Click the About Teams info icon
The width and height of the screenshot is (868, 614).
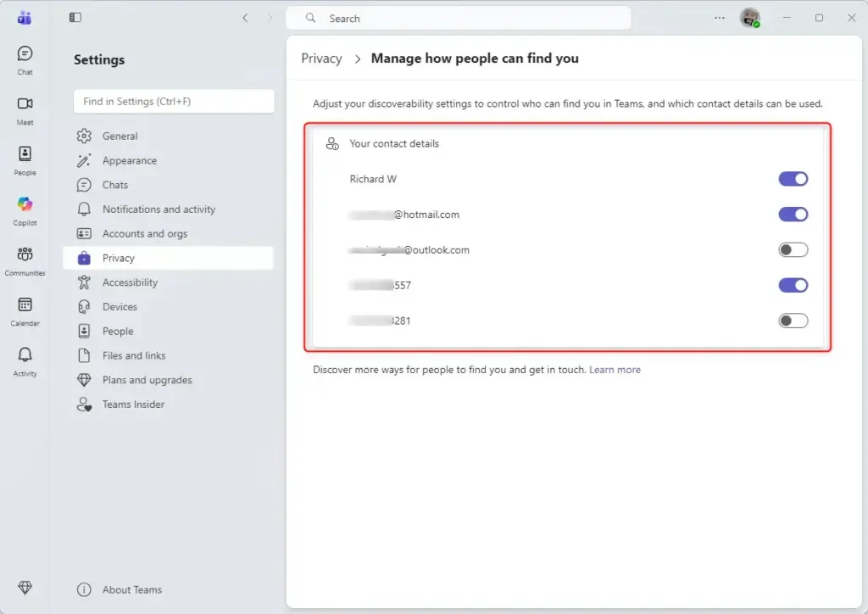[84, 589]
